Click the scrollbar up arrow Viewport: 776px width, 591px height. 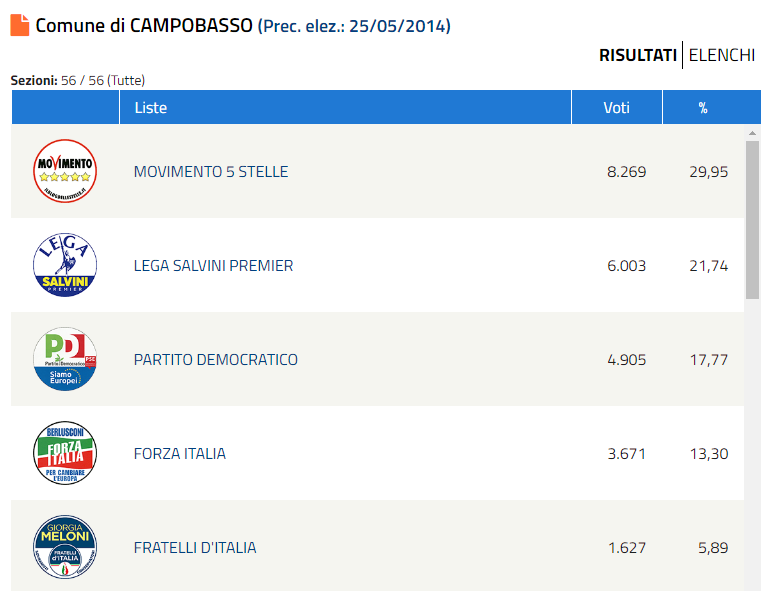pyautogui.click(x=752, y=133)
